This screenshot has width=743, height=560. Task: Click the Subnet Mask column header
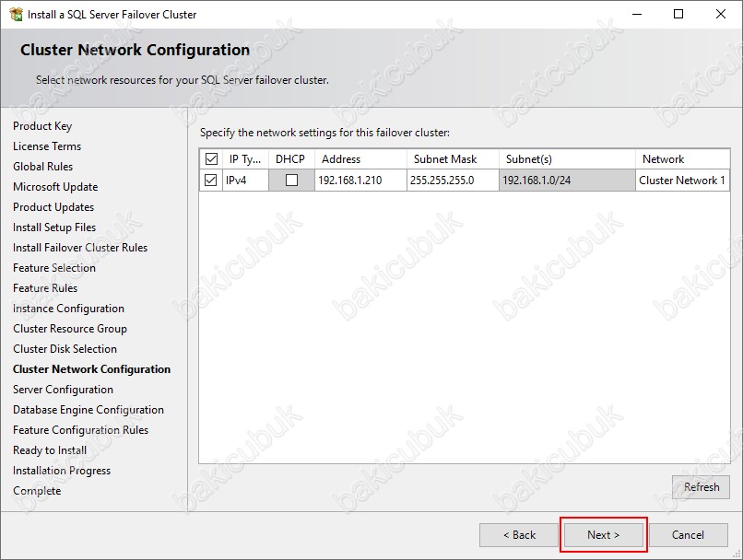click(453, 159)
